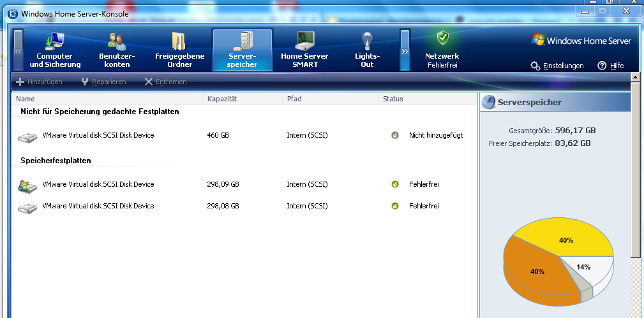Click the Entfernen toolbar button
The height and width of the screenshot is (318, 644).
(x=165, y=82)
